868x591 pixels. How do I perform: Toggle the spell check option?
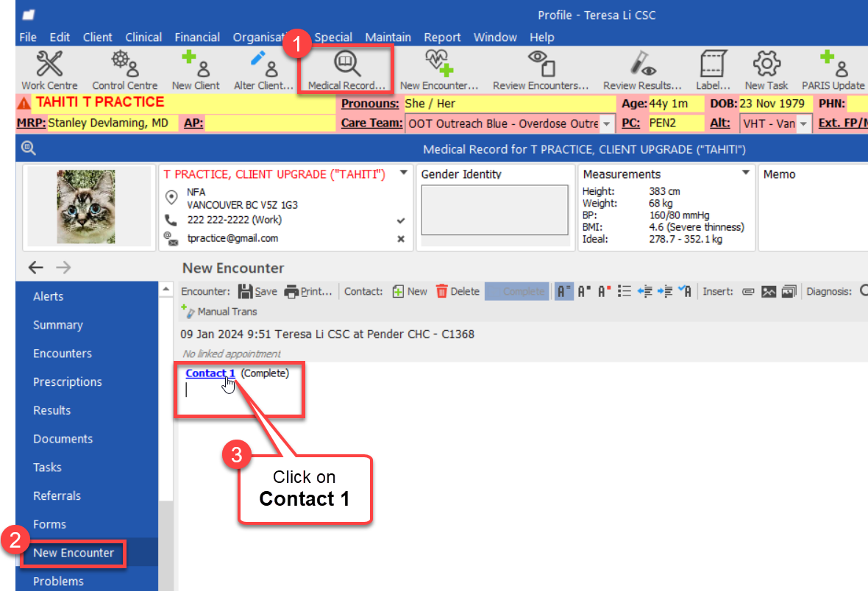pyautogui.click(x=684, y=292)
